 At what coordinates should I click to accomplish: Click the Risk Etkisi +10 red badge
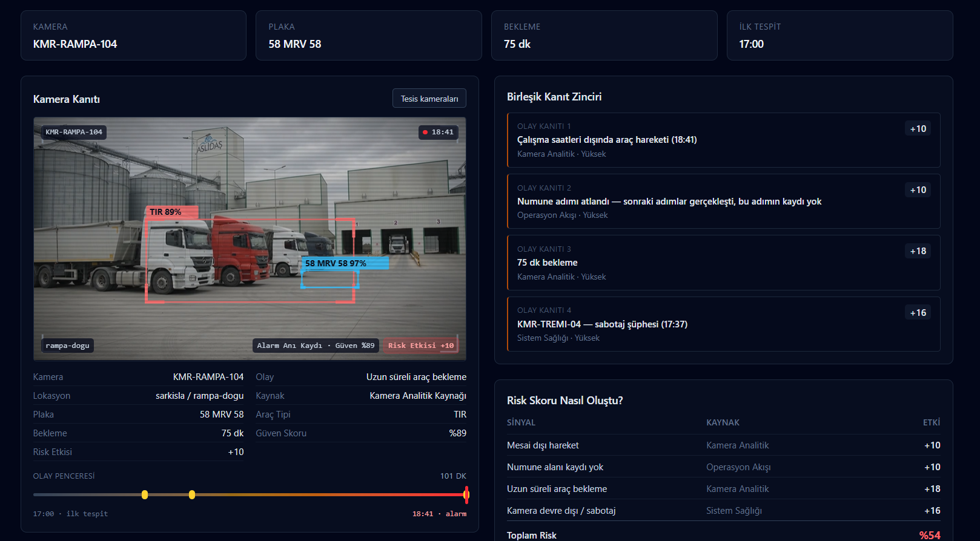[421, 346]
